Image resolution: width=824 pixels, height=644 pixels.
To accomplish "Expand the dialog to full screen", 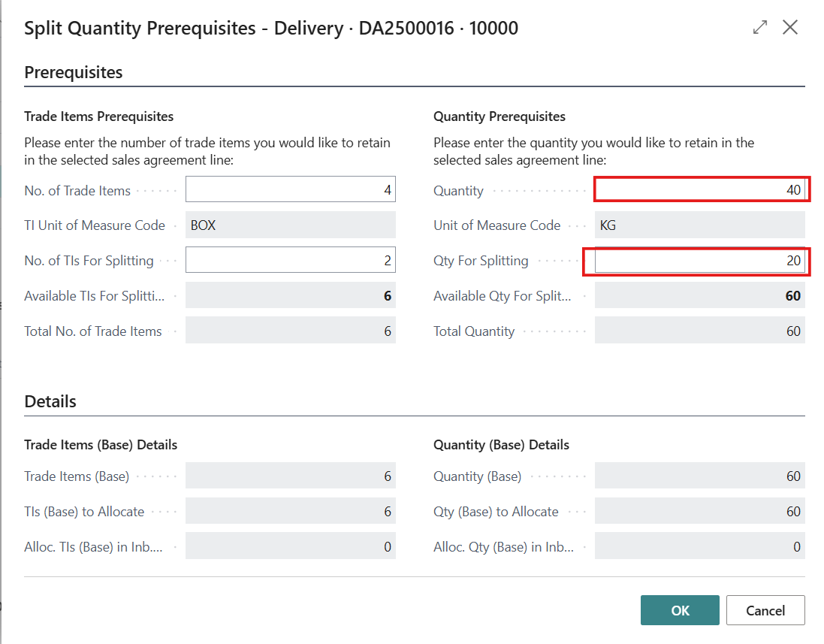I will tap(760, 28).
